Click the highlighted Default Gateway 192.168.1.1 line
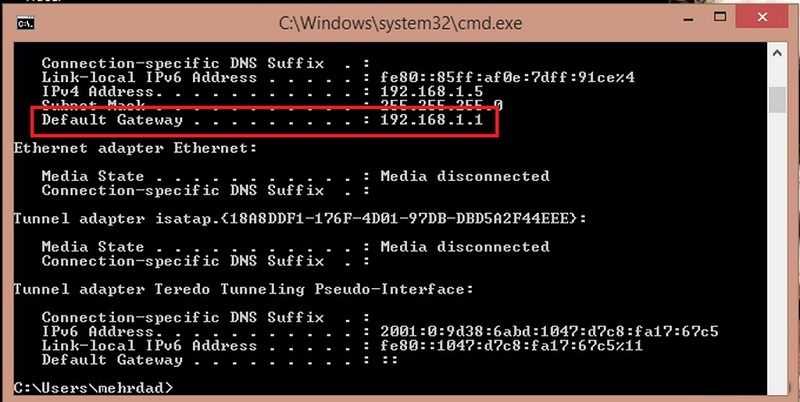This screenshot has height=402, width=800. 264,121
